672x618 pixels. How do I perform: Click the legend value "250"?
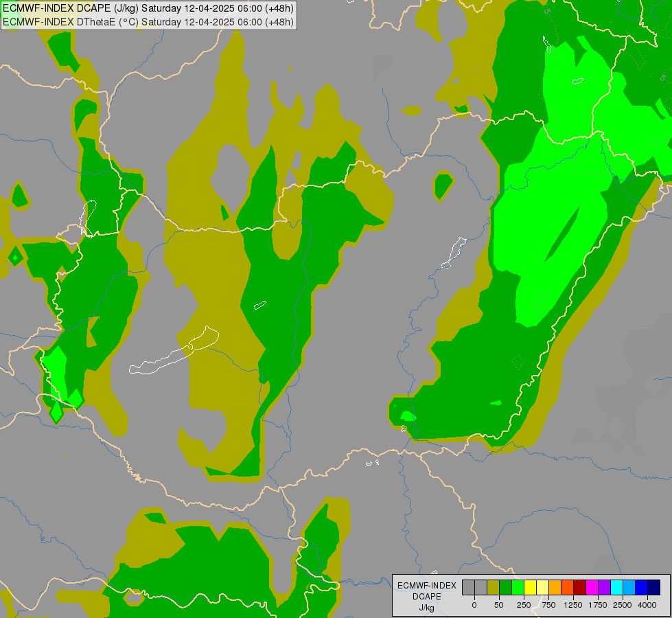pos(524,605)
